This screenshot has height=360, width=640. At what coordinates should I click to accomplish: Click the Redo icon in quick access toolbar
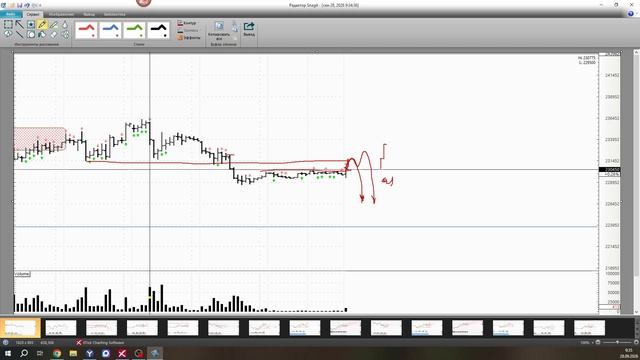[34, 5]
